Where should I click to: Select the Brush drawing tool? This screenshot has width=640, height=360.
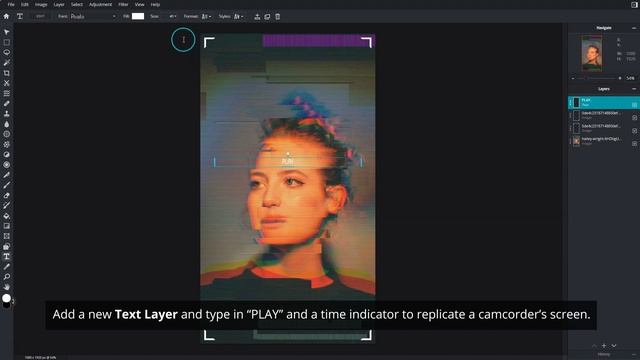click(7, 185)
